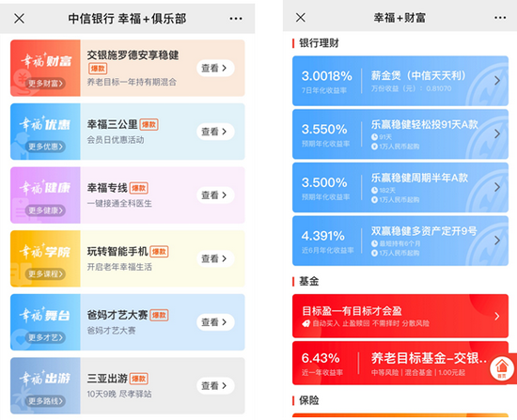Tap the 幸福健康 purple category tile
The image size is (517, 420).
[45, 195]
